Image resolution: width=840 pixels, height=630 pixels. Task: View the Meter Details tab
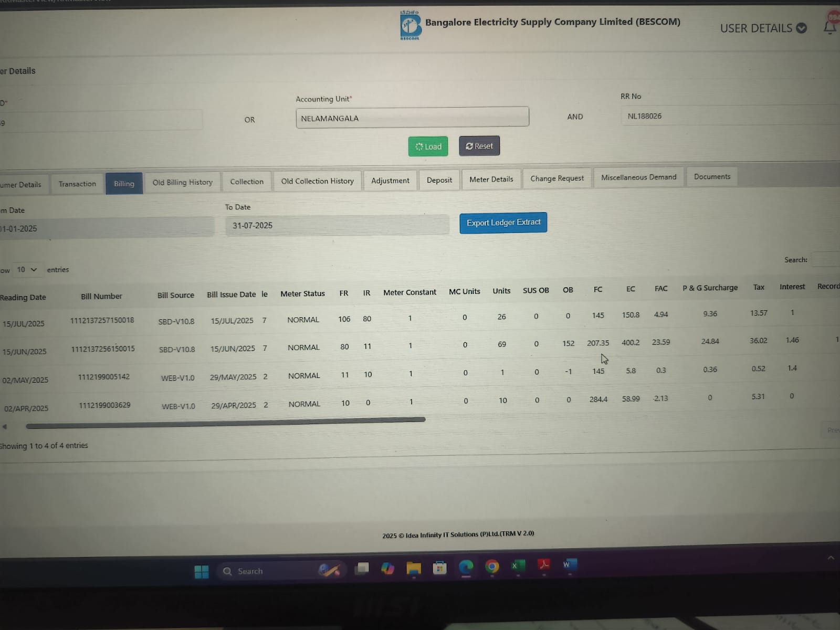click(x=491, y=180)
